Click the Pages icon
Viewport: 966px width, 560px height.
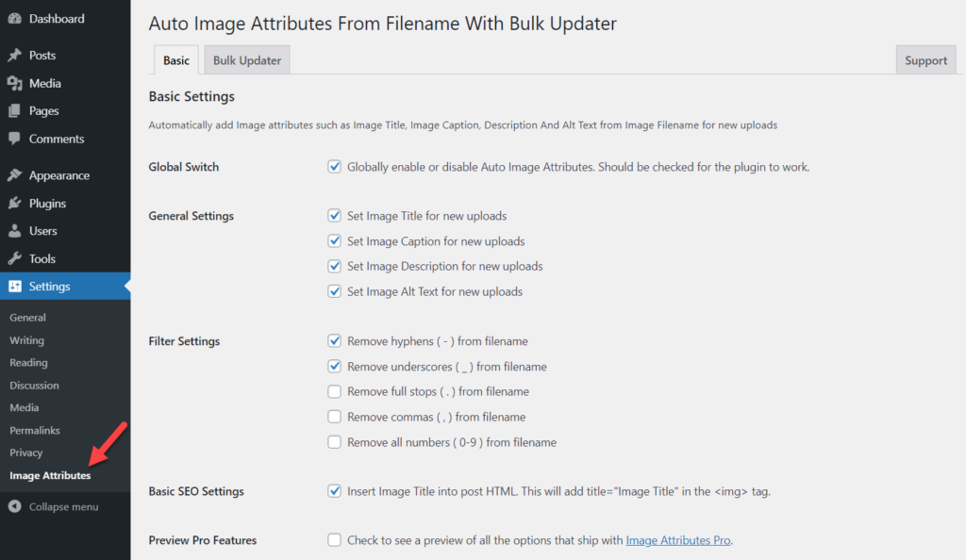click(15, 110)
